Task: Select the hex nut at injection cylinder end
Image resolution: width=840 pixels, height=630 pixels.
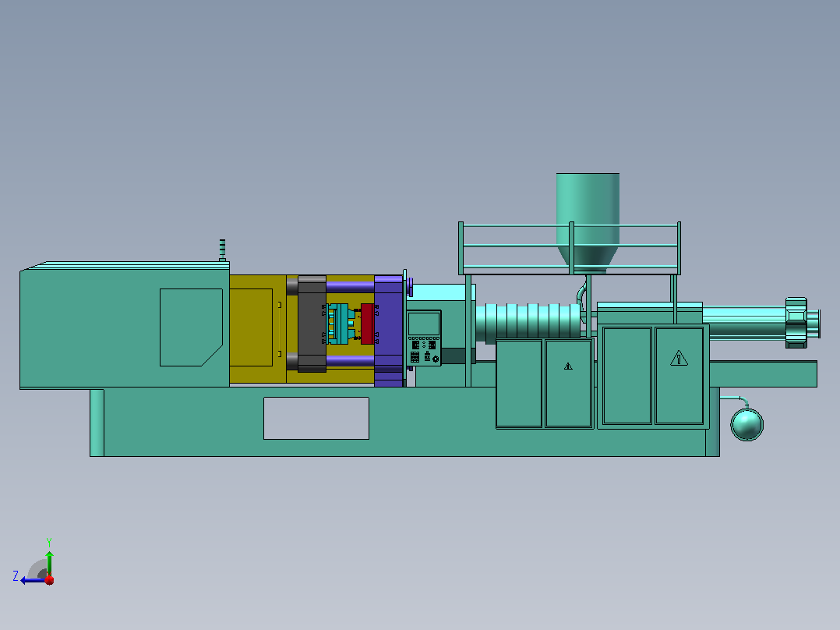Action: (x=796, y=324)
